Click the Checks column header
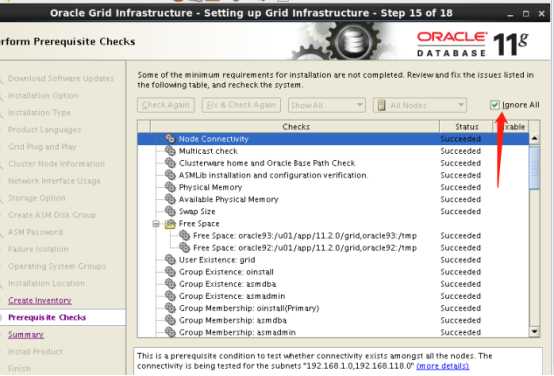Image resolution: width=554 pixels, height=376 pixels. pos(295,127)
